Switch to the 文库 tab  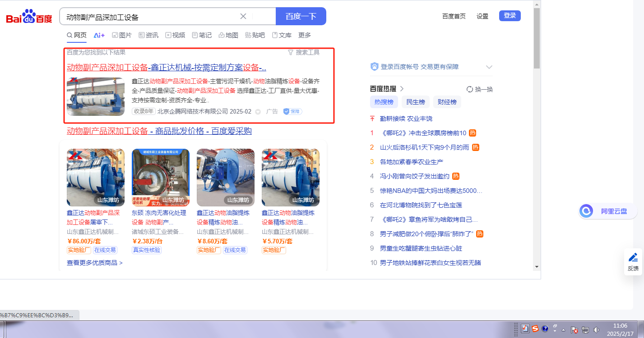pos(282,35)
